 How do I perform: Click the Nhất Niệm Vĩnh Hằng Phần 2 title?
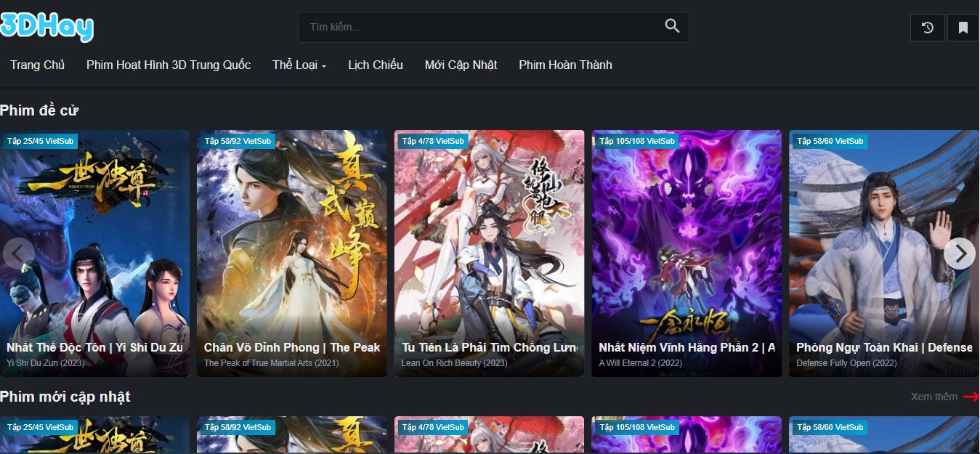[x=687, y=347]
